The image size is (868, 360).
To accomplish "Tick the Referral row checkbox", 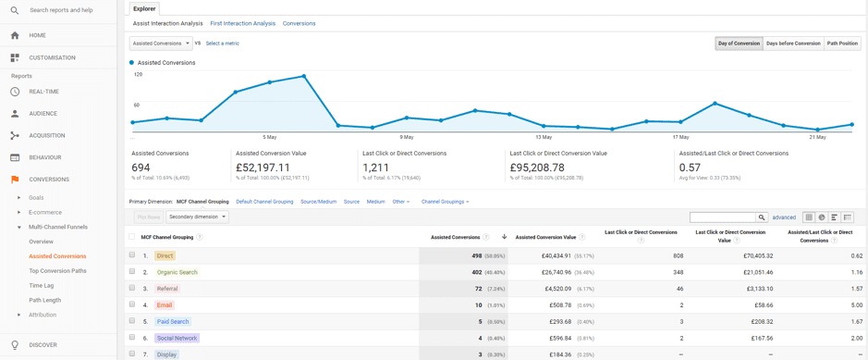I will [132, 288].
